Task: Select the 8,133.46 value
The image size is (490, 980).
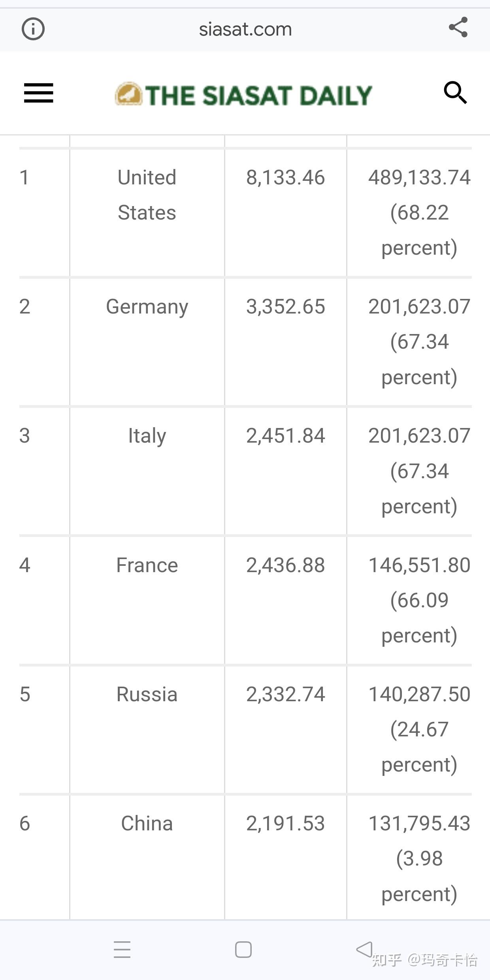Action: 285,178
